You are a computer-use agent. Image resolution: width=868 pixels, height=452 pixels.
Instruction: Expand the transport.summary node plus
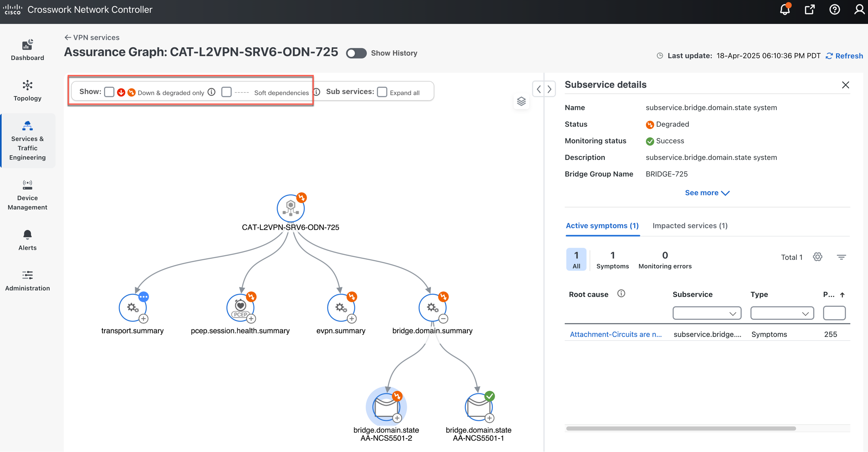click(x=144, y=318)
